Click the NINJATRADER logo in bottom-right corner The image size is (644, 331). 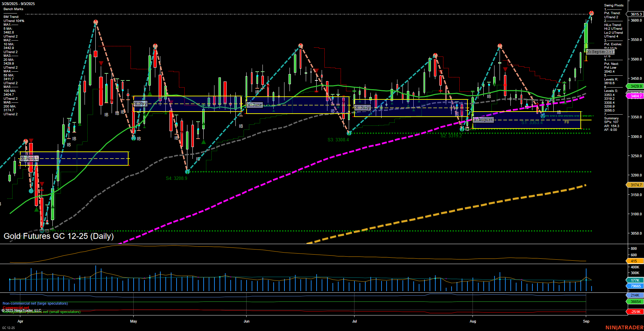point(624,327)
